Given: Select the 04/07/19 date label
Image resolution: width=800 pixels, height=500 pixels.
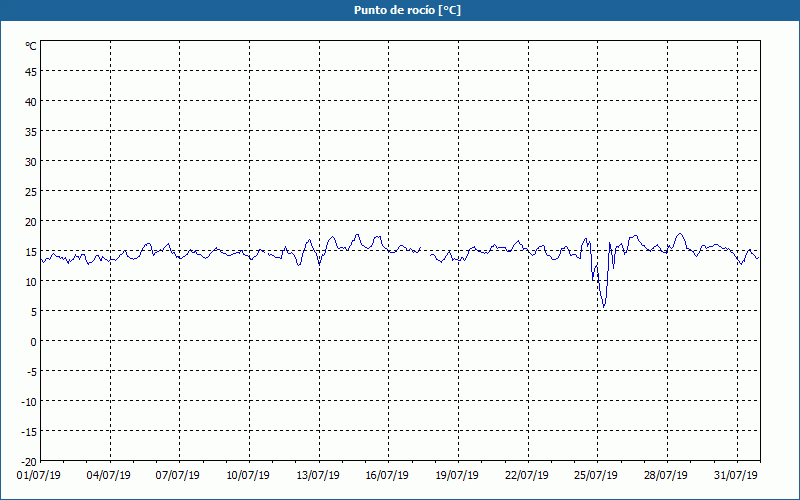Looking at the screenshot, I should pos(109,475).
